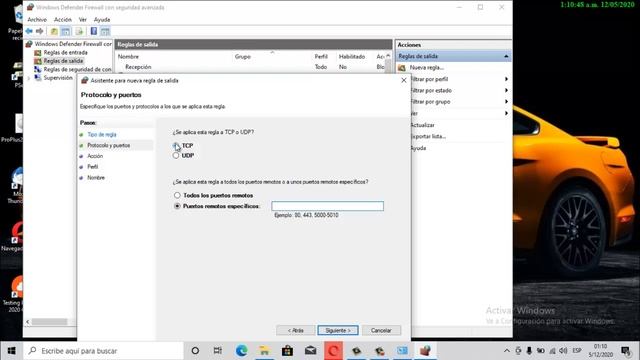Click Nueva regla in Acciones pane
The height and width of the screenshot is (360, 640).
[x=427, y=68]
